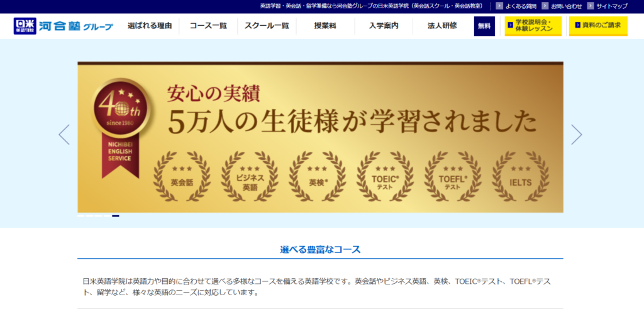
Task: Open 選ばれる理由 menu
Action: [x=150, y=26]
